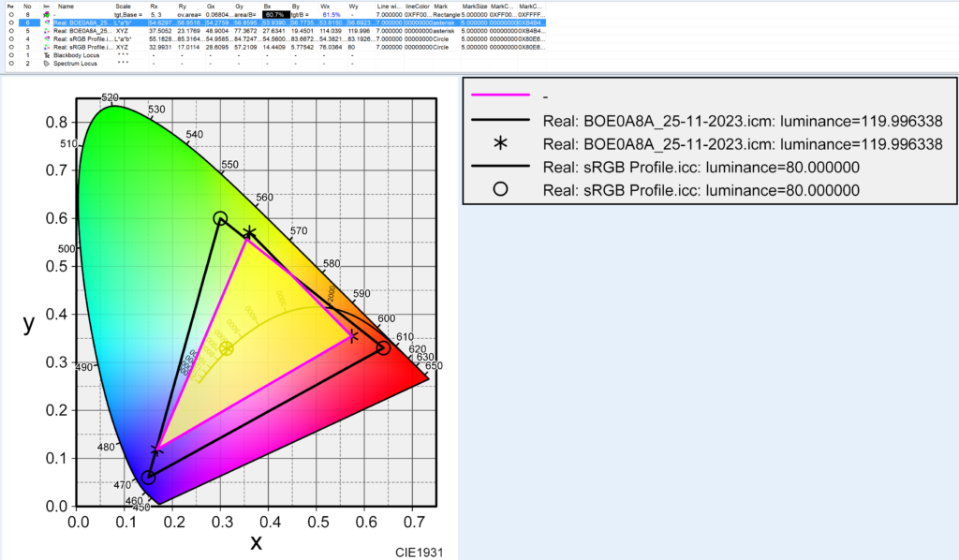This screenshot has height=560, width=959.
Task: Click the white point marker on the chart
Action: (x=227, y=348)
